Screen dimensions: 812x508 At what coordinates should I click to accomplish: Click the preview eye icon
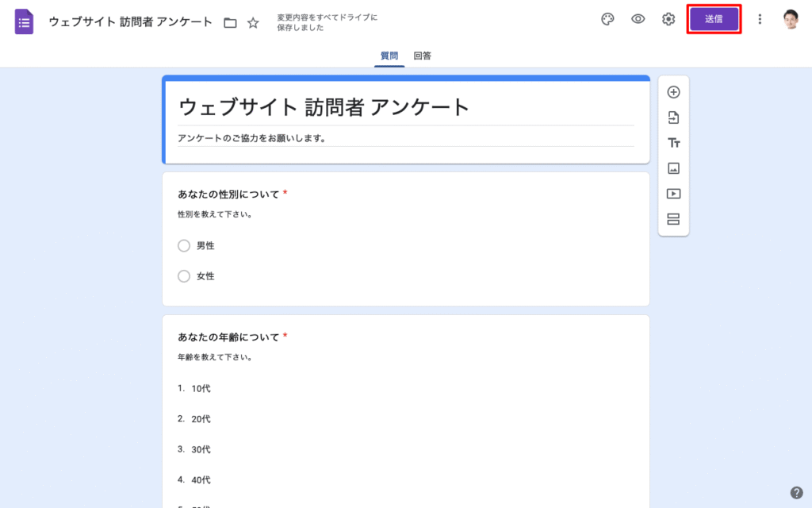coord(638,19)
